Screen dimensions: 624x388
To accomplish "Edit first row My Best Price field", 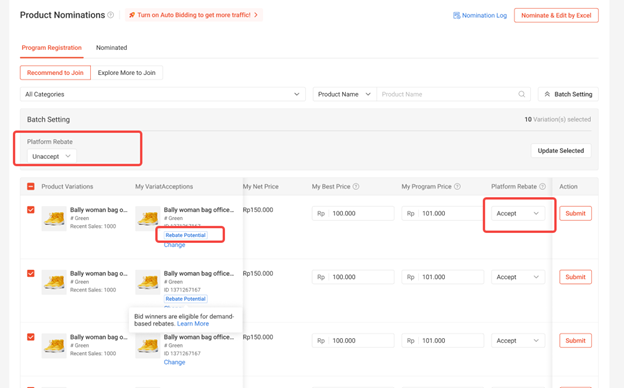I will click(353, 213).
